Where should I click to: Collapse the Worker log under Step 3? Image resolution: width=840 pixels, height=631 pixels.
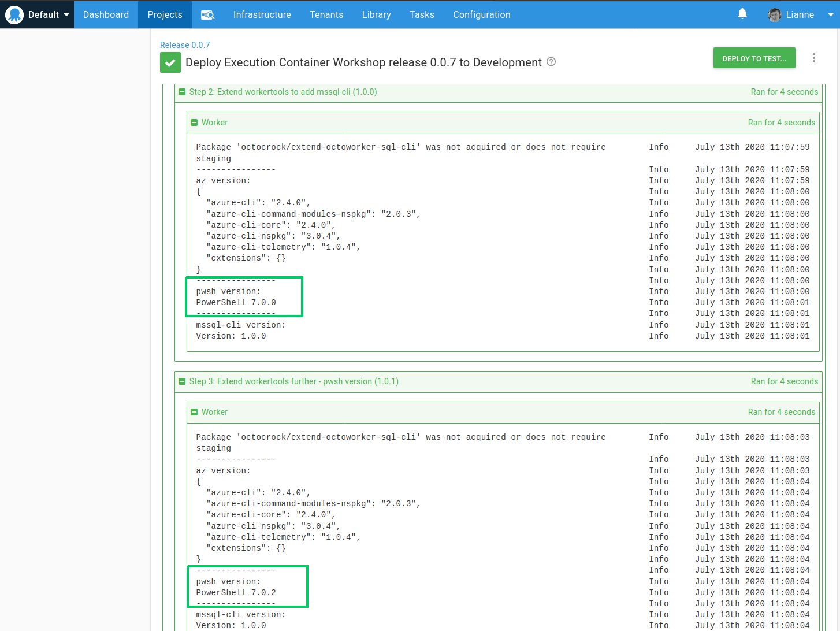[194, 412]
